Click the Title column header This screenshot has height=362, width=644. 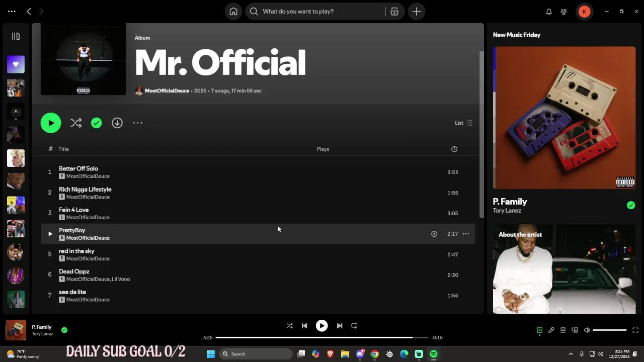63,149
